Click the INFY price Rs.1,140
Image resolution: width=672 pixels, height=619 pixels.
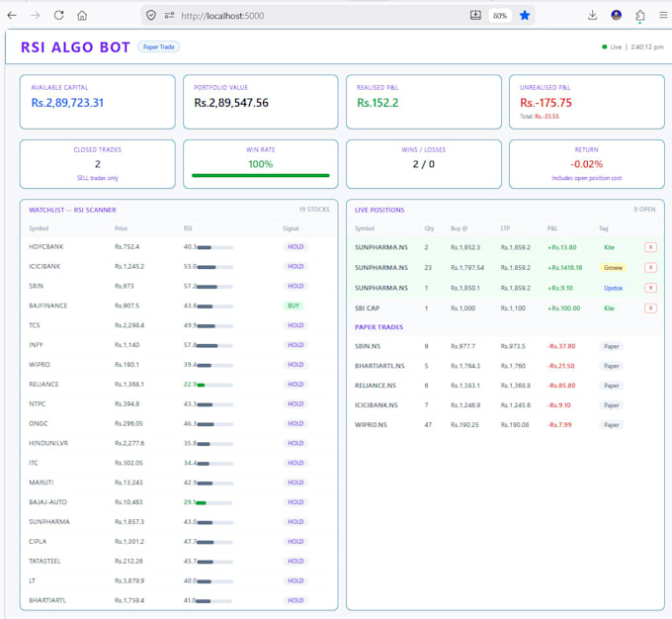click(126, 345)
